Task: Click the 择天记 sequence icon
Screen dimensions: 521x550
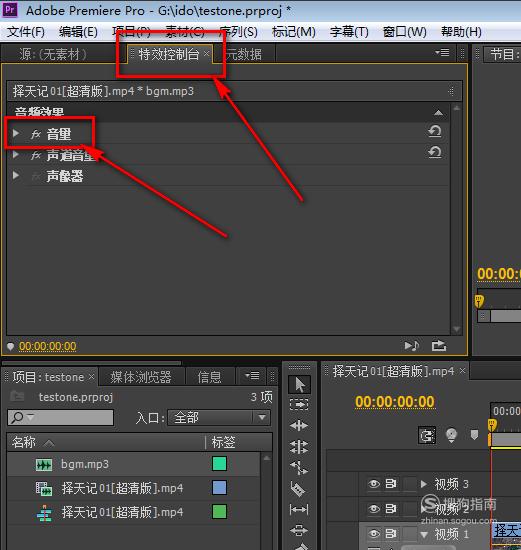Action: pyautogui.click(x=44, y=513)
